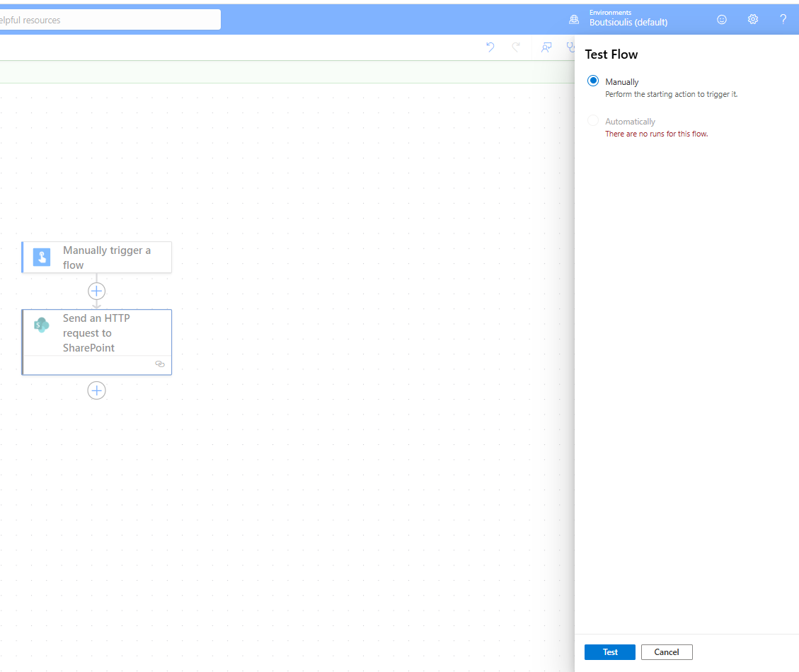This screenshot has height=672, width=799.
Task: Click the undo arrow icon
Action: 490,47
